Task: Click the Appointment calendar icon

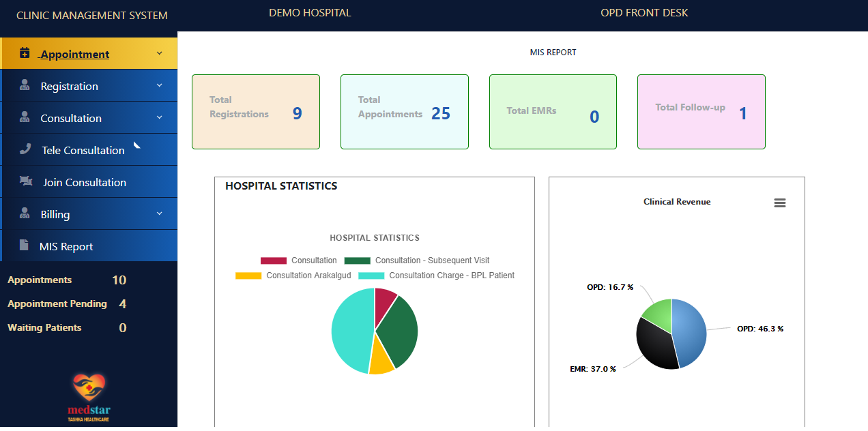Action: pyautogui.click(x=25, y=53)
